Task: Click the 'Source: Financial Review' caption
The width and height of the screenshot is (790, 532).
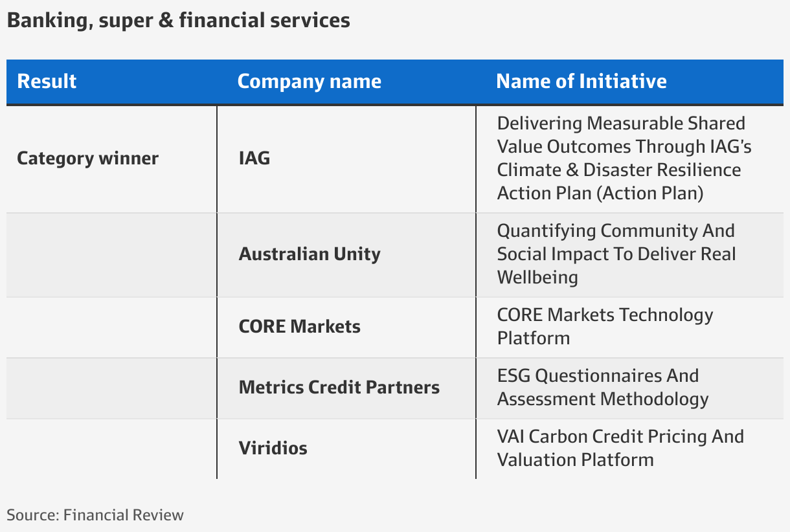Action: coord(95,515)
